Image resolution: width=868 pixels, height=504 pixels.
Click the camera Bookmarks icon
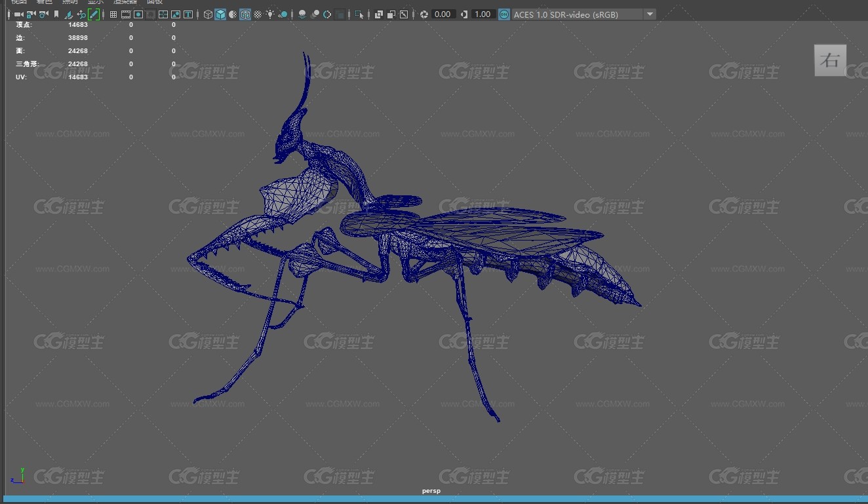point(56,14)
